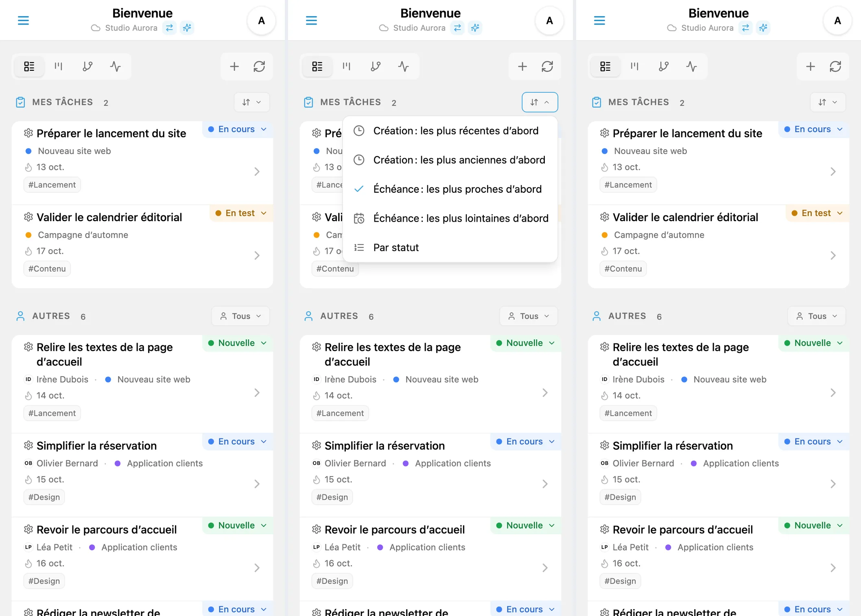Viewport: 861px width, 616px height.
Task: Click the sparkle AI icon in the middle panel header
Action: pos(475,28)
